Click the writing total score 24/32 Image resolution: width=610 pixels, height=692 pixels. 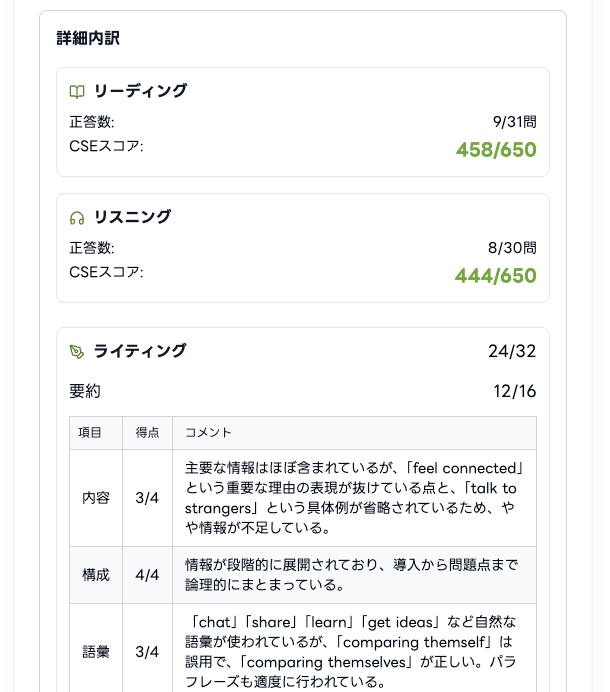pos(512,351)
